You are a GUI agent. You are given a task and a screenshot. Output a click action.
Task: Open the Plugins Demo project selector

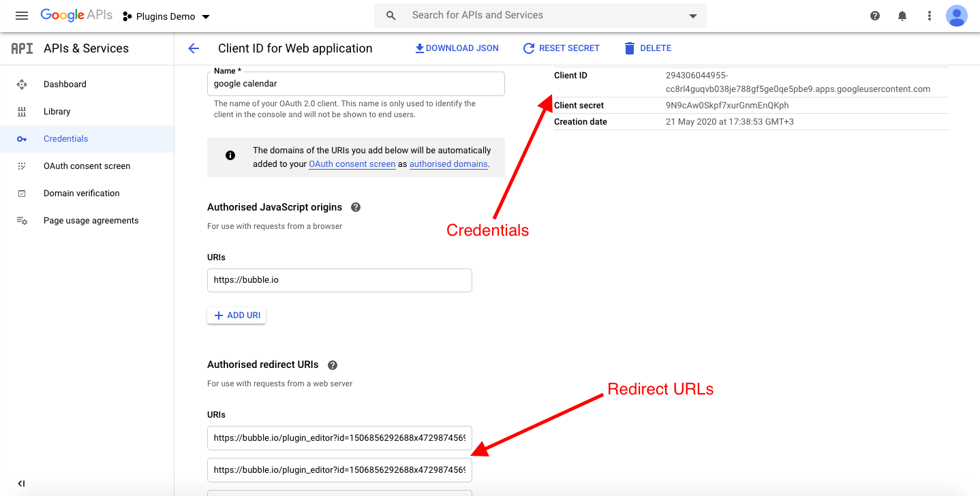(x=167, y=16)
